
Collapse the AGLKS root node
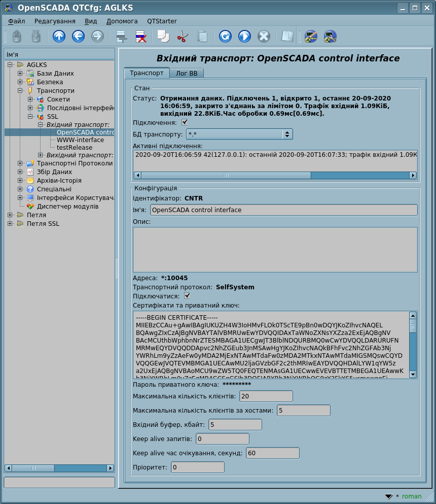pyautogui.click(x=10, y=64)
